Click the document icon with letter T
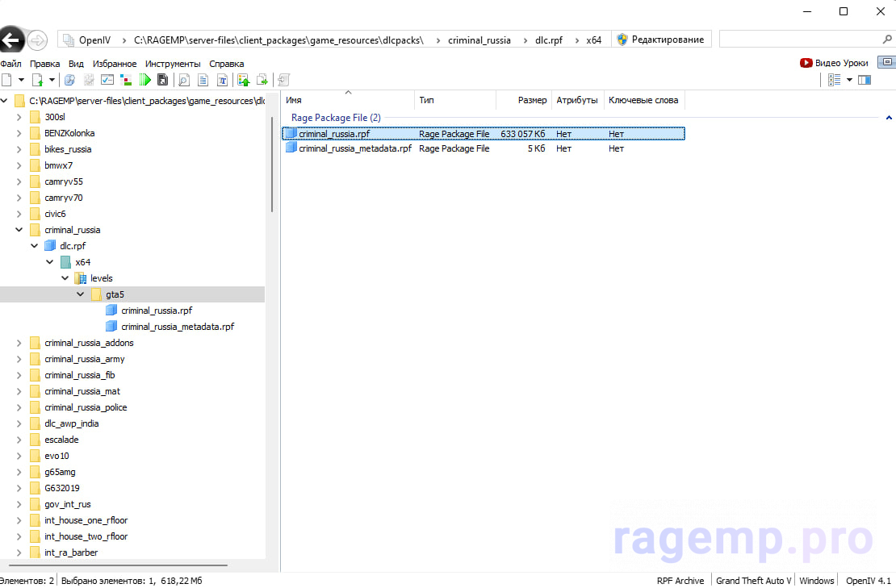The image size is (896, 588). (x=222, y=80)
